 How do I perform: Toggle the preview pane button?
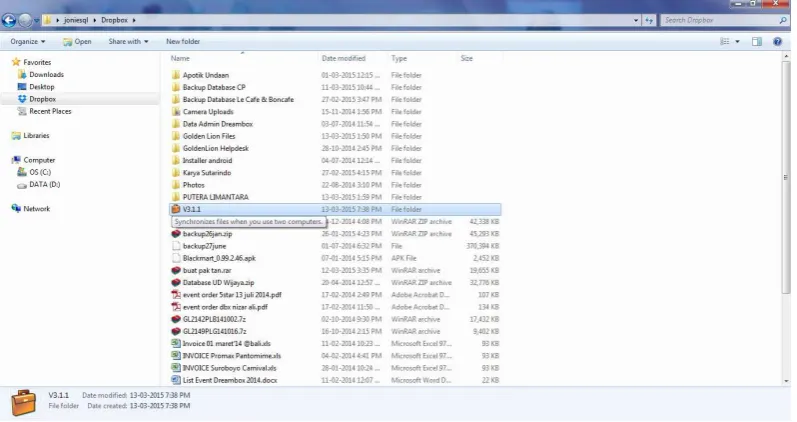(757, 42)
